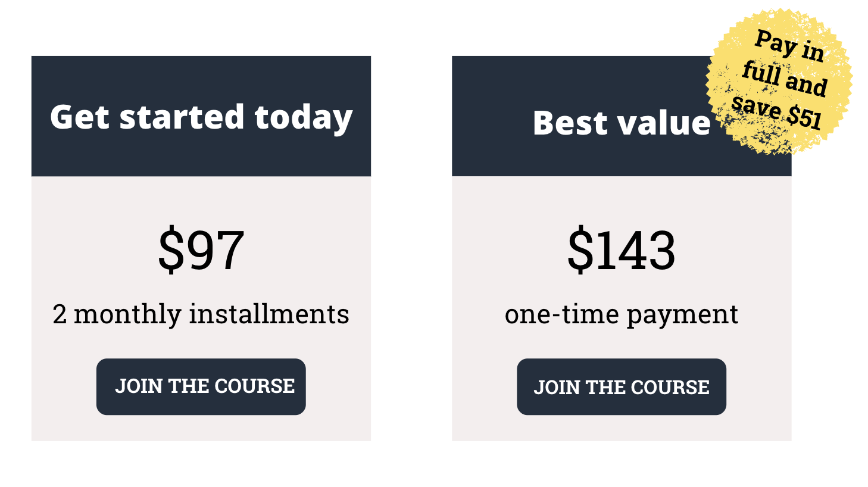Click the yellow starburst savings badge
The width and height of the screenshot is (868, 487).
click(779, 82)
